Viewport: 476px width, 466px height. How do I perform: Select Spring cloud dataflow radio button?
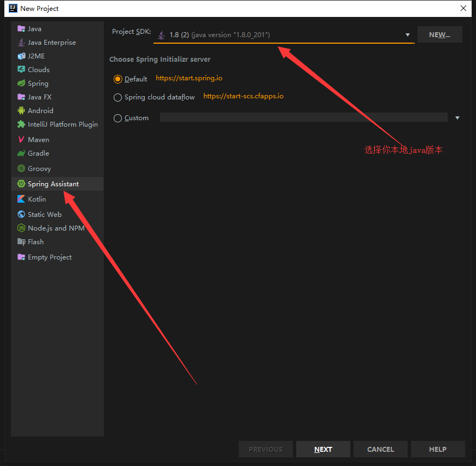[x=118, y=97]
